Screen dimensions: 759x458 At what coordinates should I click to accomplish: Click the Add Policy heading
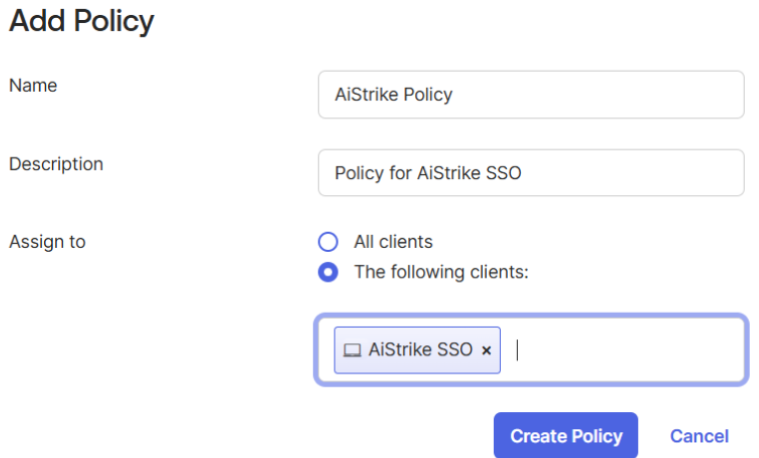tap(81, 21)
